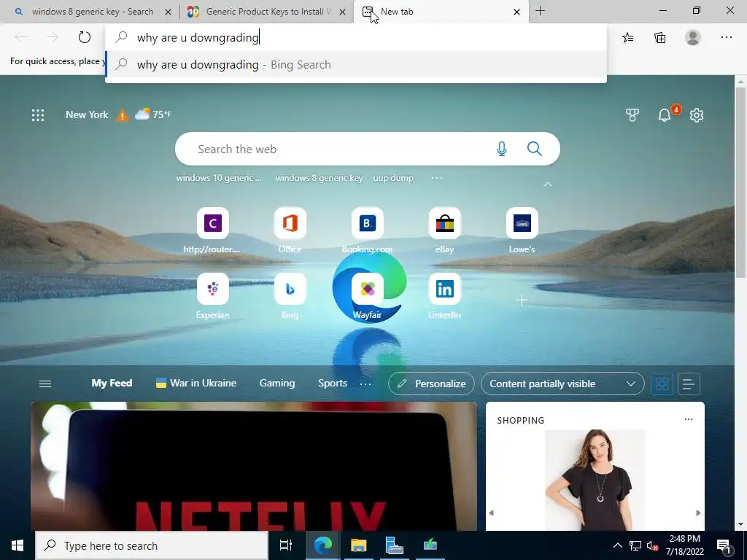
Task: Select Sports feed topic
Action: [x=333, y=384]
